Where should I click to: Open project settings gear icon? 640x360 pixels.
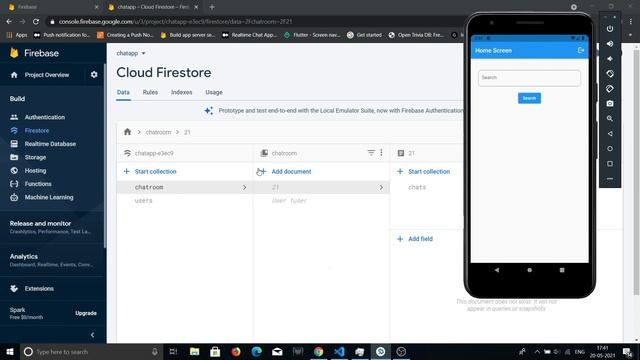[94, 75]
